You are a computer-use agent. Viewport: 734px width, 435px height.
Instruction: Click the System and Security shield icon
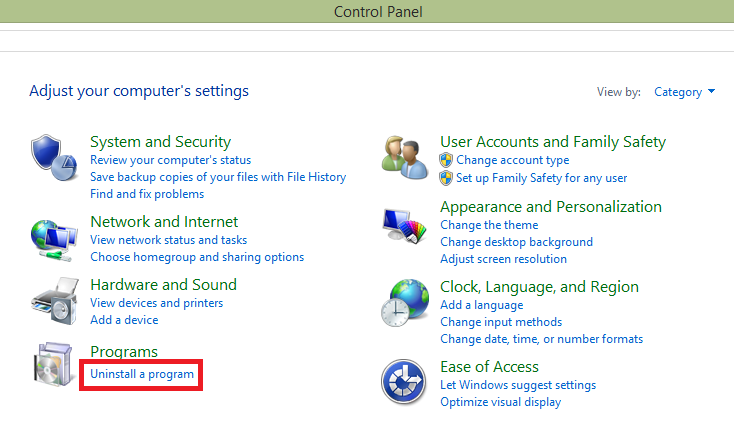tap(52, 157)
